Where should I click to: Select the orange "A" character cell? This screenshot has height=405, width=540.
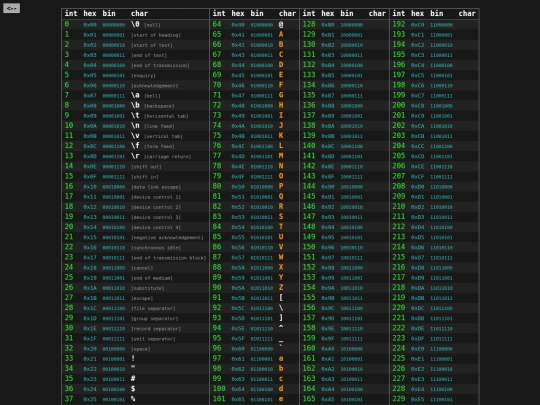coord(281,34)
